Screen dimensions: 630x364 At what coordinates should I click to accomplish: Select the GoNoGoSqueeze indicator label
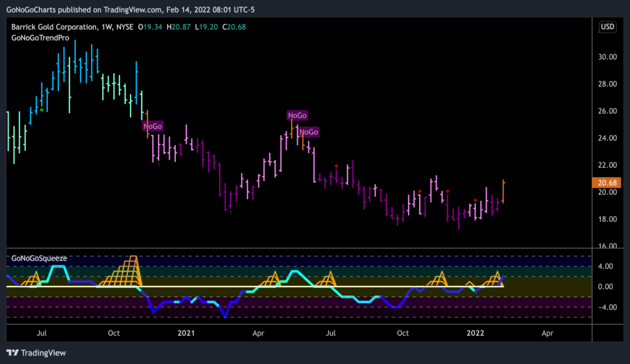(39, 258)
